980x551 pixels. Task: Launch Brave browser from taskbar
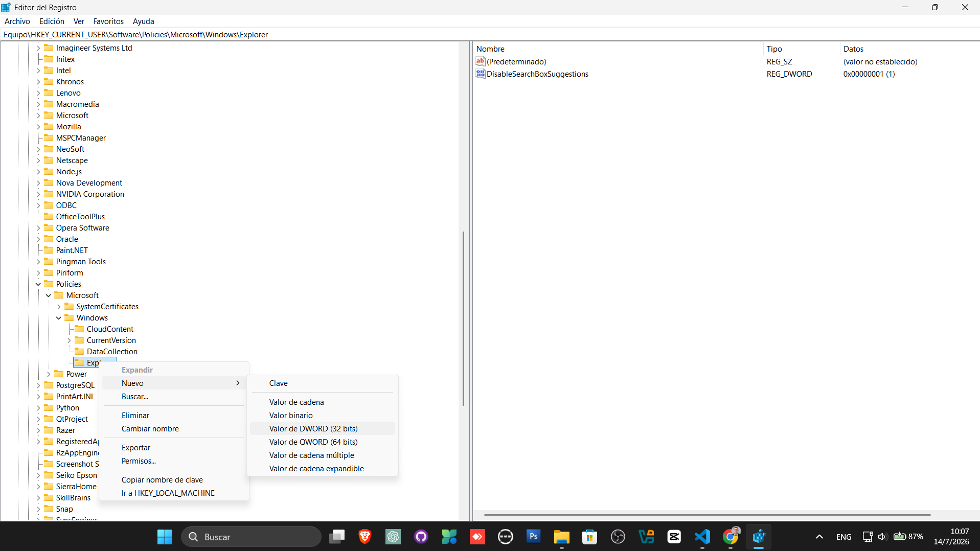(365, 537)
